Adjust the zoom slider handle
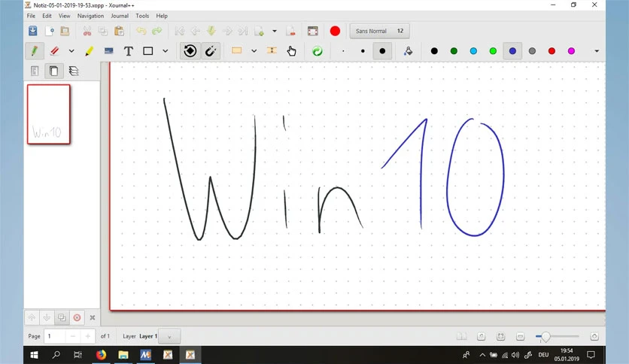The image size is (629, 364). [x=545, y=338]
